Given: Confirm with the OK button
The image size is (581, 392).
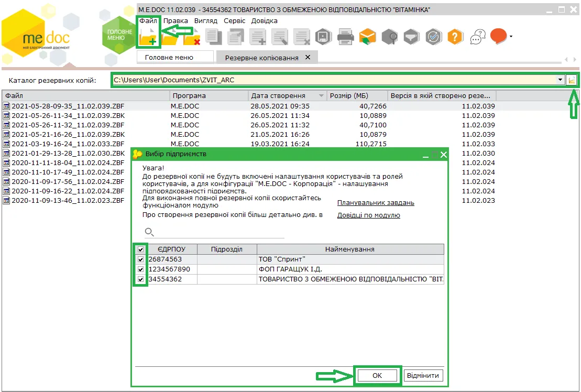Looking at the screenshot, I should pyautogui.click(x=377, y=375).
